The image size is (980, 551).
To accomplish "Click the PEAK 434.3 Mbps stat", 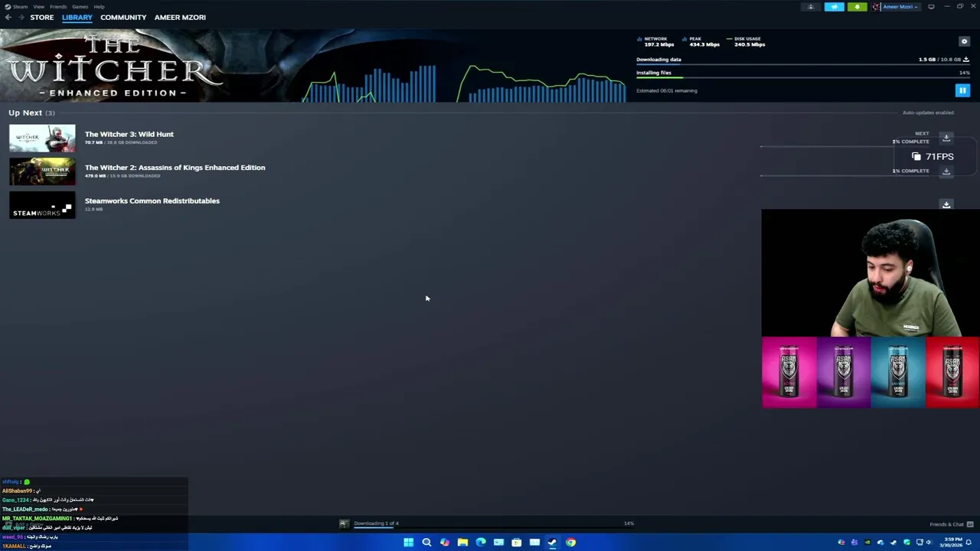I will [701, 41].
